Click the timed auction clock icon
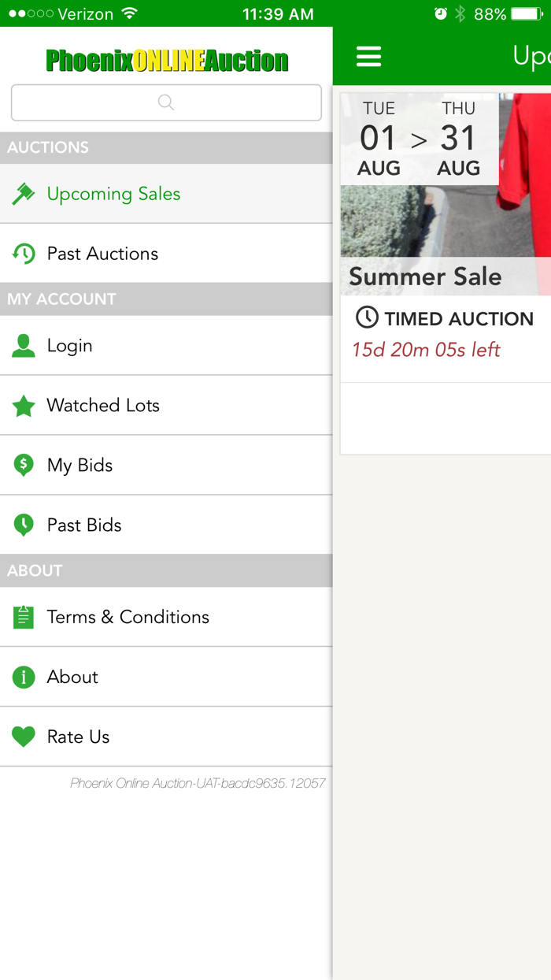Viewport: 551px width, 980px height. pos(367,318)
